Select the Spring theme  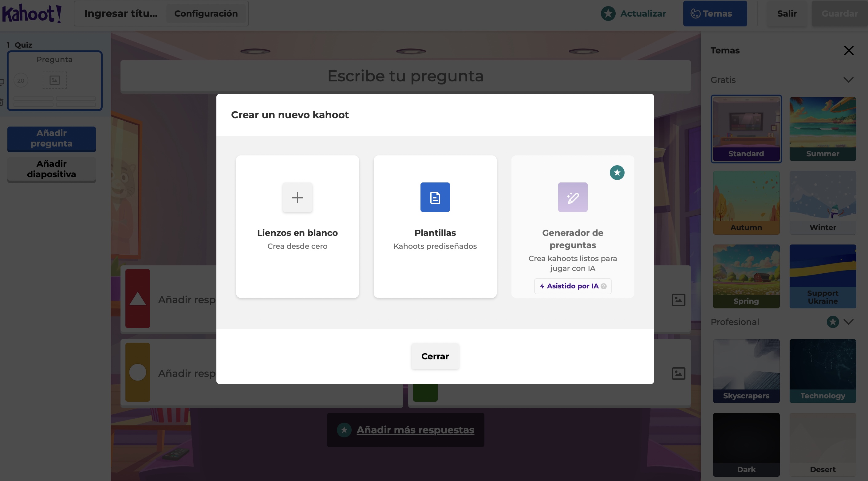click(x=746, y=276)
